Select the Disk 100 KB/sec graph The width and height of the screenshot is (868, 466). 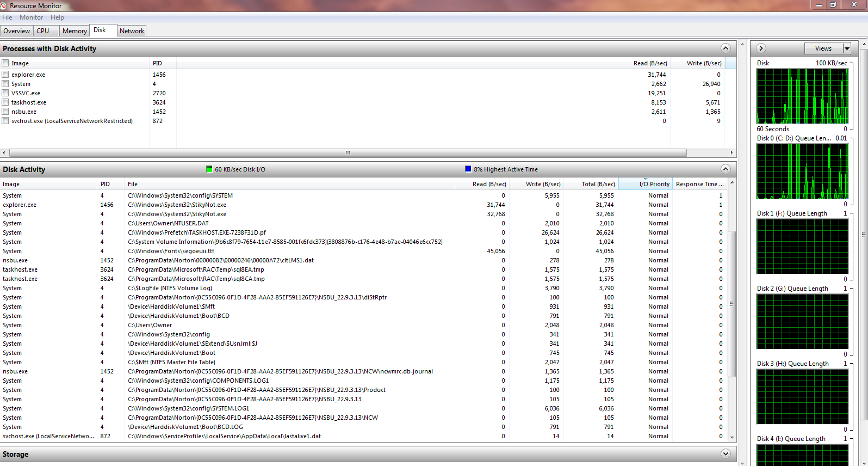point(802,96)
